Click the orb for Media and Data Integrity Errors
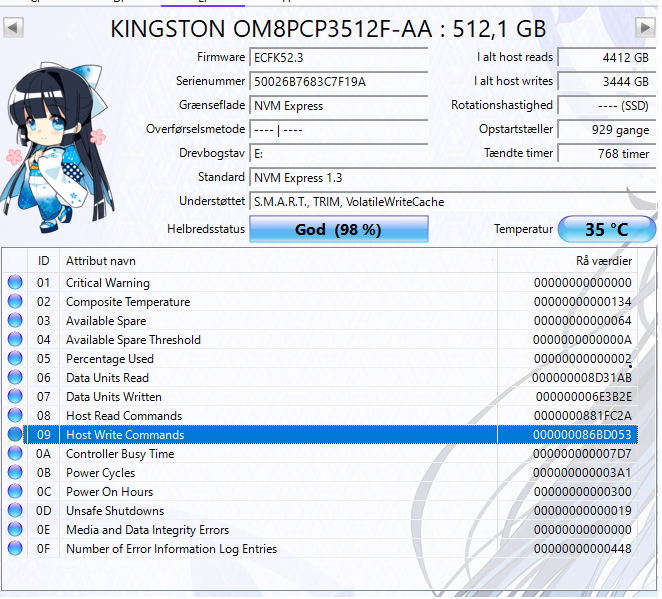 coord(15,530)
